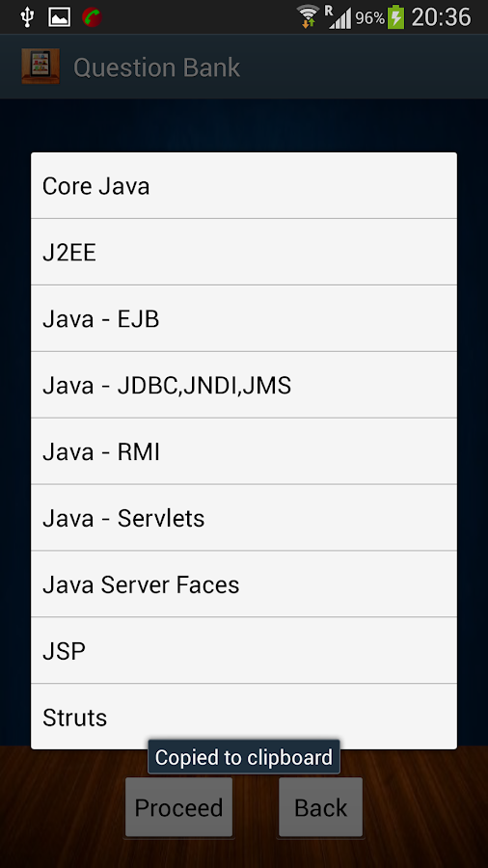Open Java Server Faces category
488x868 pixels.
[244, 584]
